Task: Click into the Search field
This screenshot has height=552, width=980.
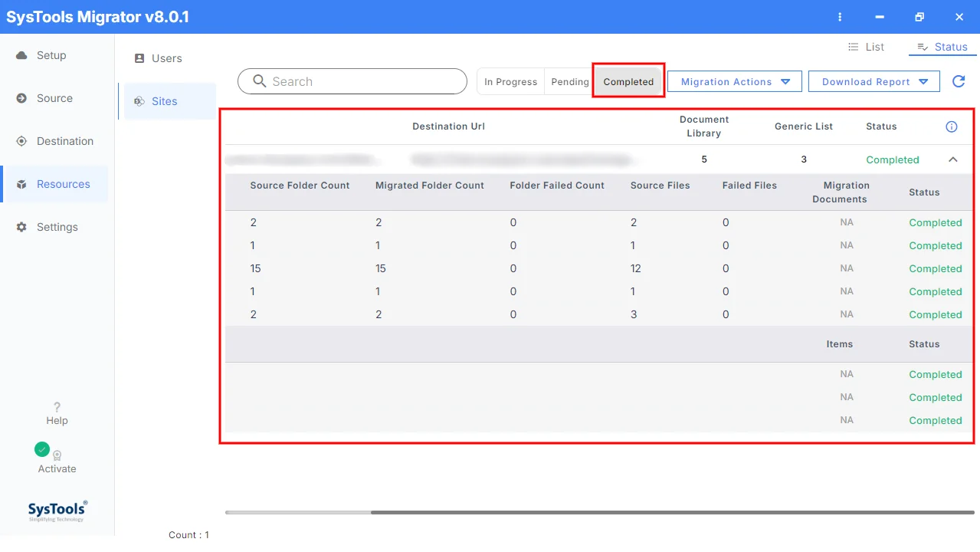Action: pyautogui.click(x=352, y=81)
